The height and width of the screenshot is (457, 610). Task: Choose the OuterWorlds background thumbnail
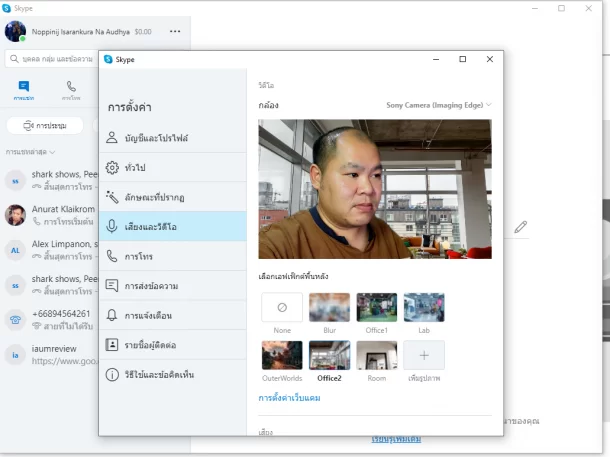pyautogui.click(x=282, y=355)
